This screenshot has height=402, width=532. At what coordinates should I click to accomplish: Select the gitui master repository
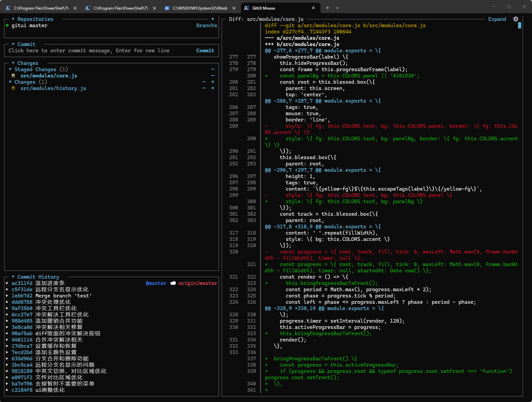tap(29, 25)
